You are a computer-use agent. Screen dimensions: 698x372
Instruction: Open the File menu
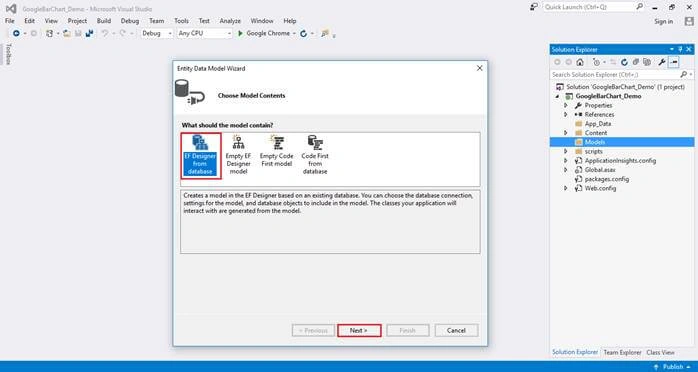point(9,21)
